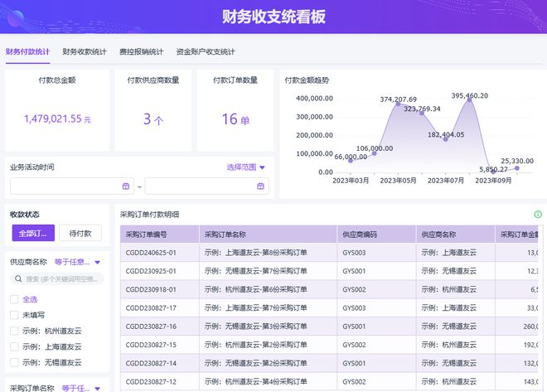
Task: Click the 采购订单名称 column header
Action: pyautogui.click(x=268, y=235)
